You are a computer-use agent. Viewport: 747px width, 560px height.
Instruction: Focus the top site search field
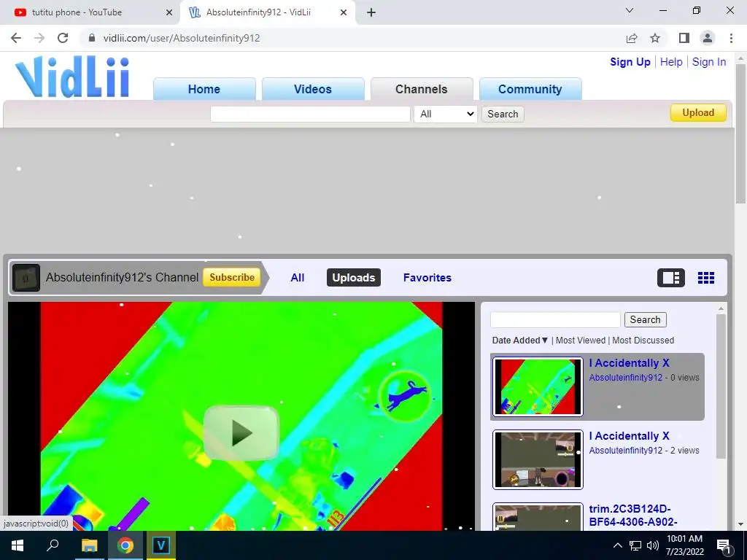pos(310,114)
